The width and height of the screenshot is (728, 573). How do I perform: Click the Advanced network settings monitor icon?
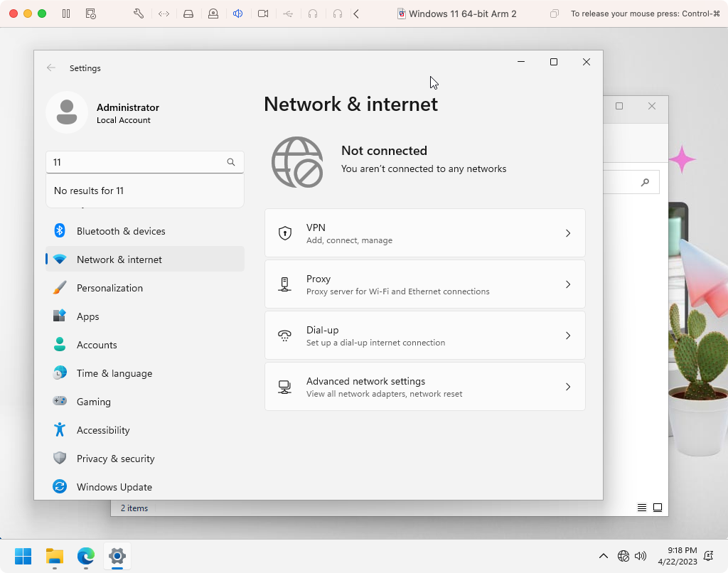284,386
